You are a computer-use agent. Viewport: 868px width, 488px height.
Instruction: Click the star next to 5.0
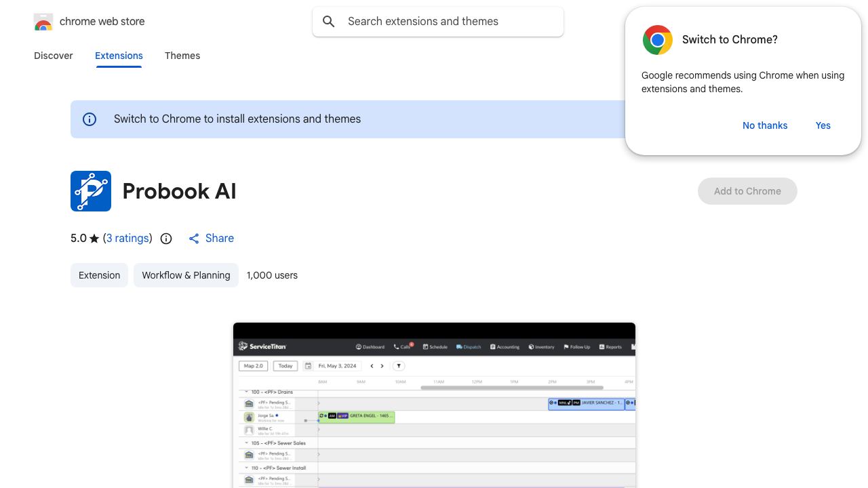click(x=94, y=239)
